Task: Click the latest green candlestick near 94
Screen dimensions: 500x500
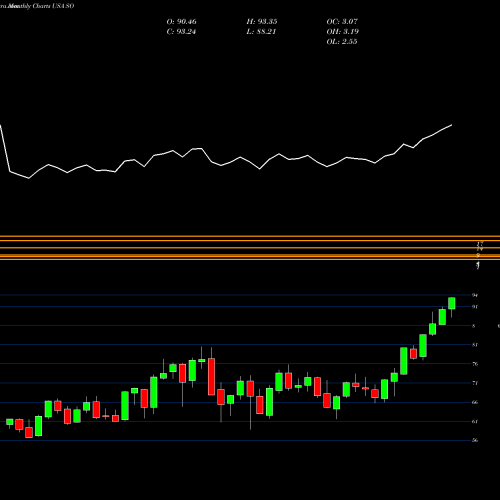Action: [452, 303]
